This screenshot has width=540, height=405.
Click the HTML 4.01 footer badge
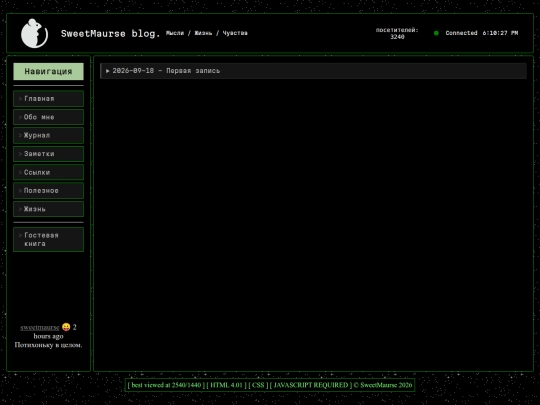227,385
